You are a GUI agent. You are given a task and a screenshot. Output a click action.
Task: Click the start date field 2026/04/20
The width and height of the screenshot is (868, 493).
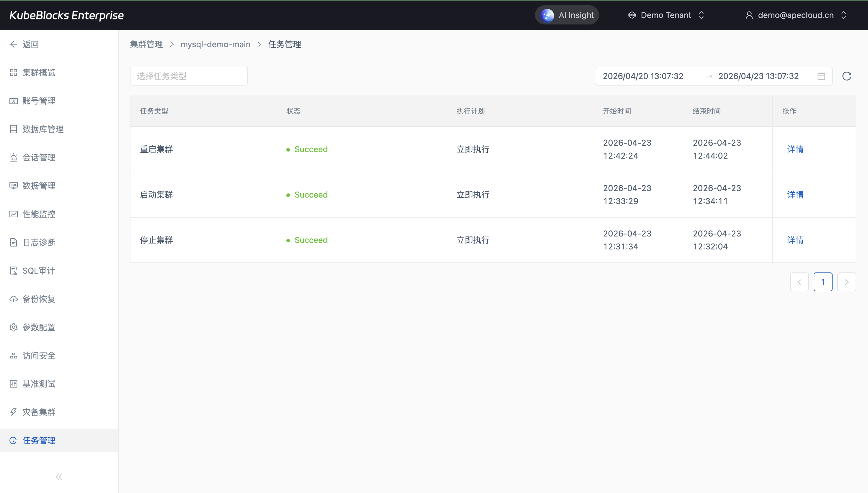tap(643, 76)
